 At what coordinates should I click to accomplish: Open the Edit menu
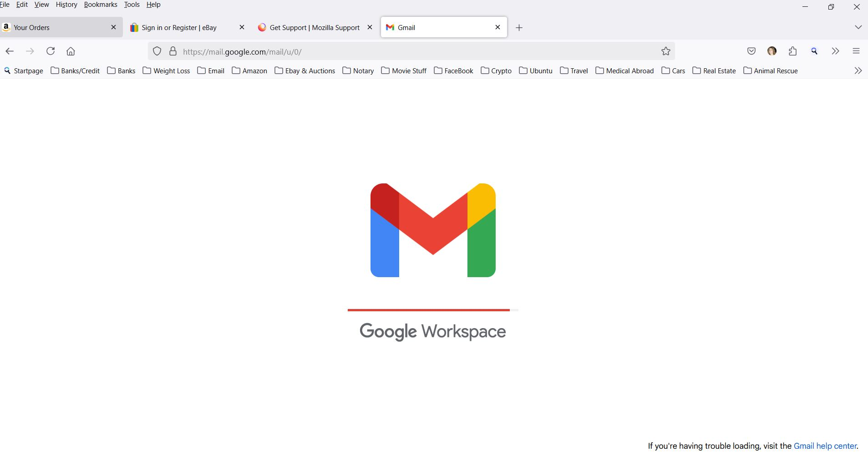[x=22, y=5]
